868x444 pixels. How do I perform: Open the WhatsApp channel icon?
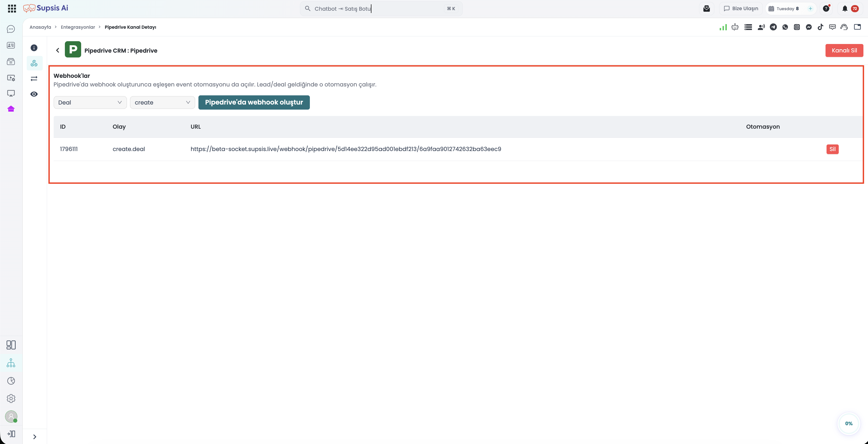(x=785, y=27)
